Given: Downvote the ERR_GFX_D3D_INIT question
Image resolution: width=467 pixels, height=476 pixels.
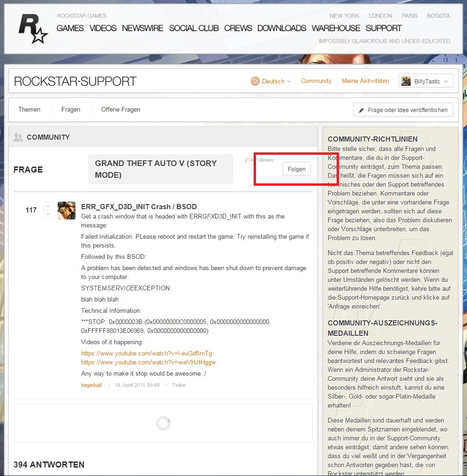Looking at the screenshot, I should point(48,214).
